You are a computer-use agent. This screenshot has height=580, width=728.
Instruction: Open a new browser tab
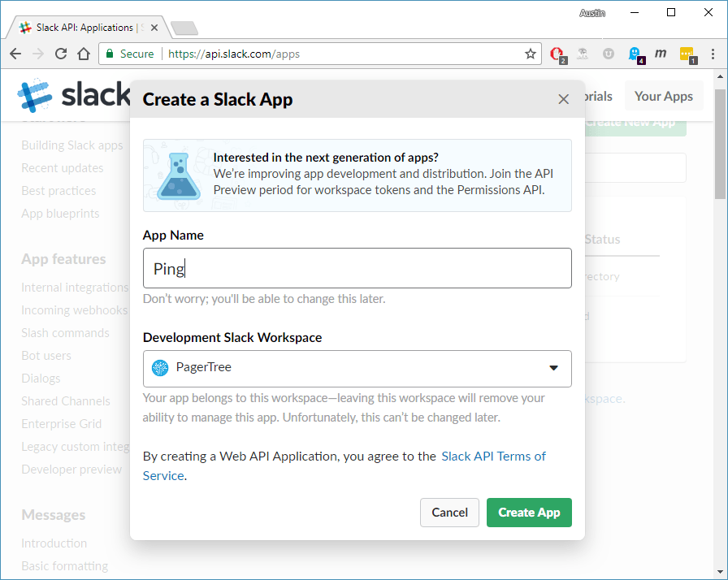[184, 28]
